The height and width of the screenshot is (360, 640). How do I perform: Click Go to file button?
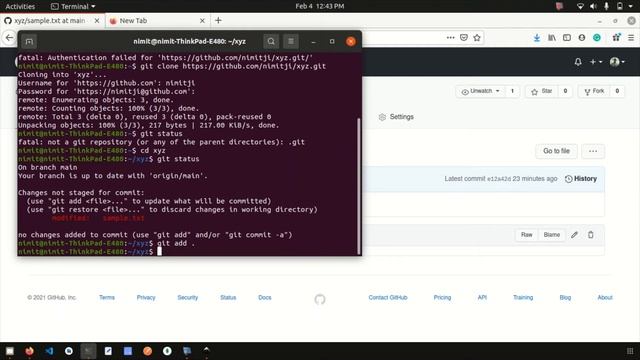click(x=556, y=151)
